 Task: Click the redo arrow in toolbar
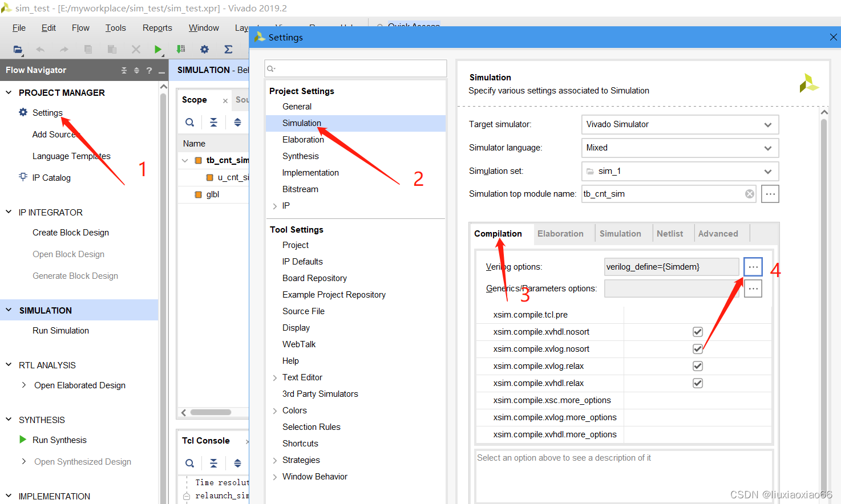pos(64,50)
